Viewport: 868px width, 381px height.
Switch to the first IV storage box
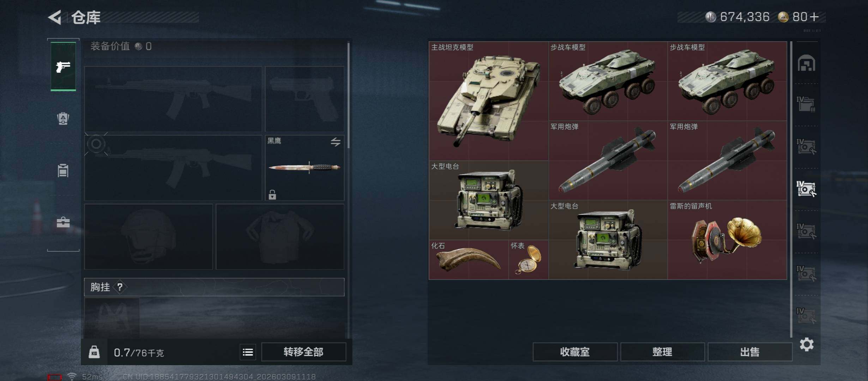[x=806, y=104]
